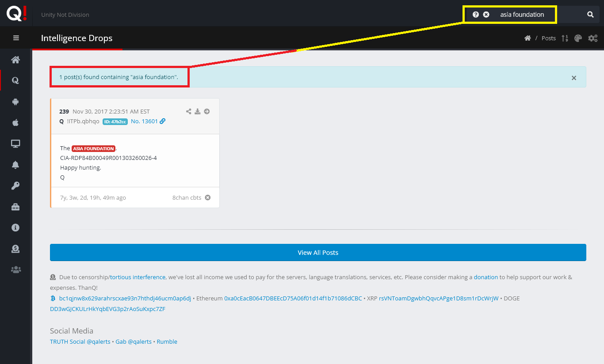
Task: Open the info circle icon in the sidebar
Action: [x=15, y=227]
